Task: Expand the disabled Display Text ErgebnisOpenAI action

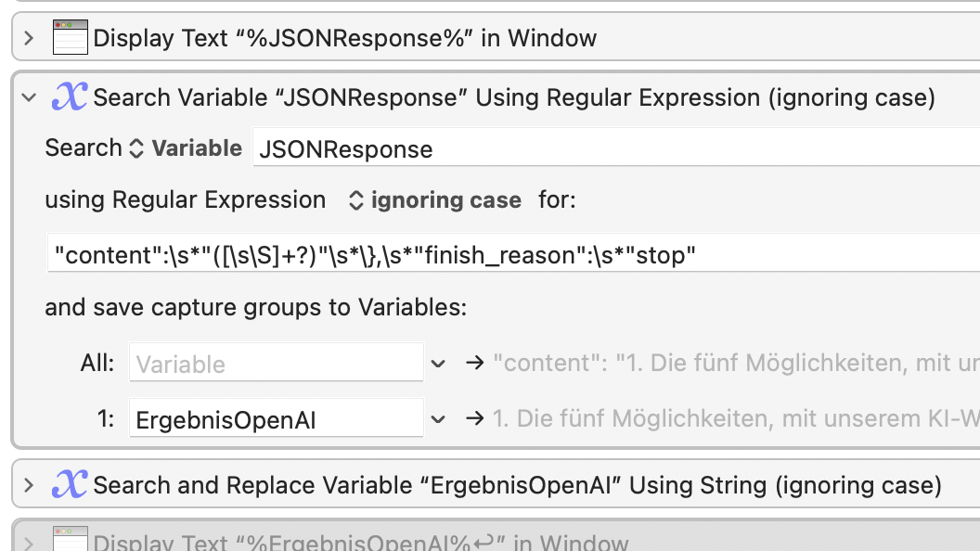Action: [x=29, y=543]
